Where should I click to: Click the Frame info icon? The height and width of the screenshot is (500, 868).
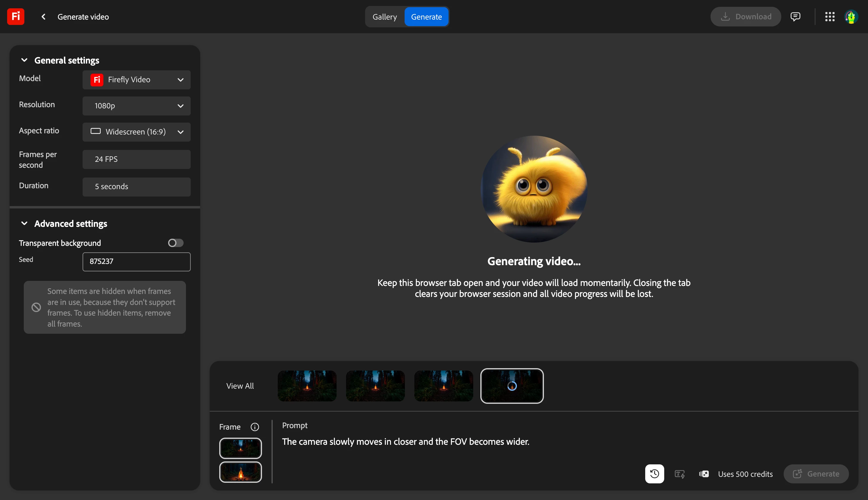255,427
